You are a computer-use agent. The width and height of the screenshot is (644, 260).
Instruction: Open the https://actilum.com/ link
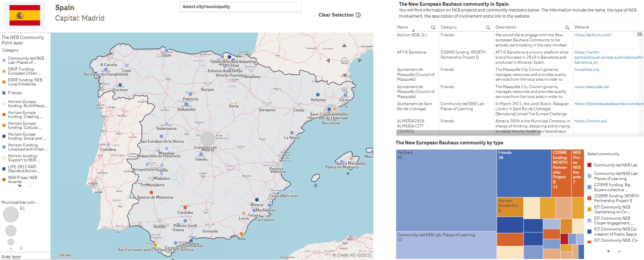(592, 35)
